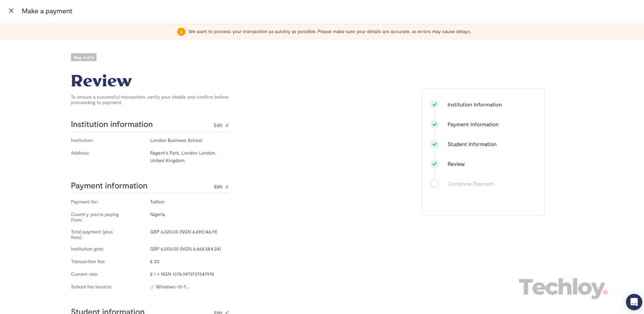The height and width of the screenshot is (314, 644).
Task: Open the chat support widget
Action: tap(634, 302)
